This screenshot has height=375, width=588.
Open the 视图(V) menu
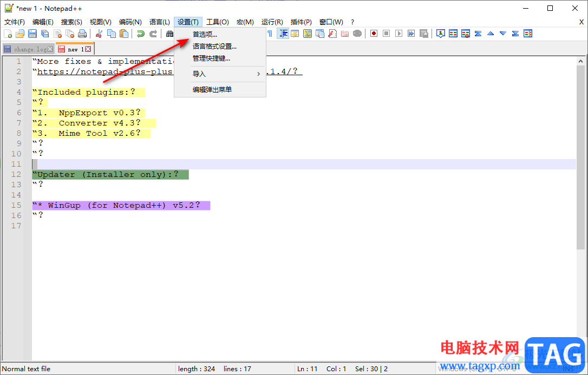click(x=101, y=22)
